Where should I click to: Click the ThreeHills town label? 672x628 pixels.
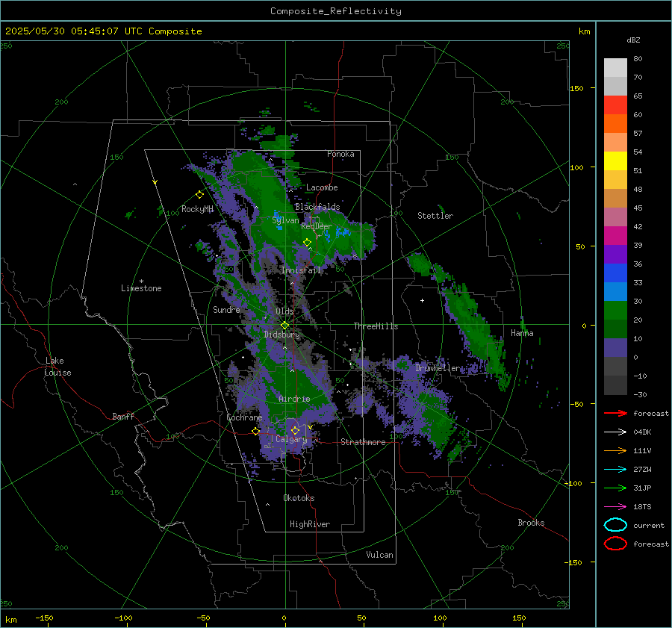click(376, 326)
